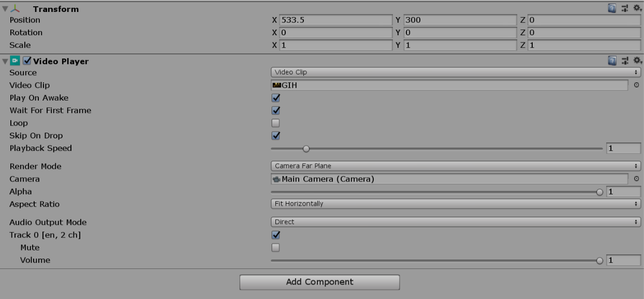Open the Source dropdown

(x=456, y=73)
